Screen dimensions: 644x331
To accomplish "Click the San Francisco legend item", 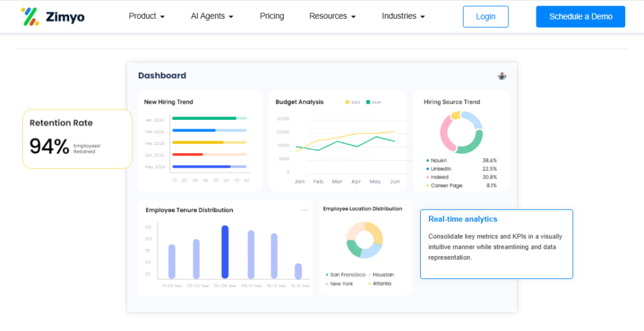I will tap(345, 275).
